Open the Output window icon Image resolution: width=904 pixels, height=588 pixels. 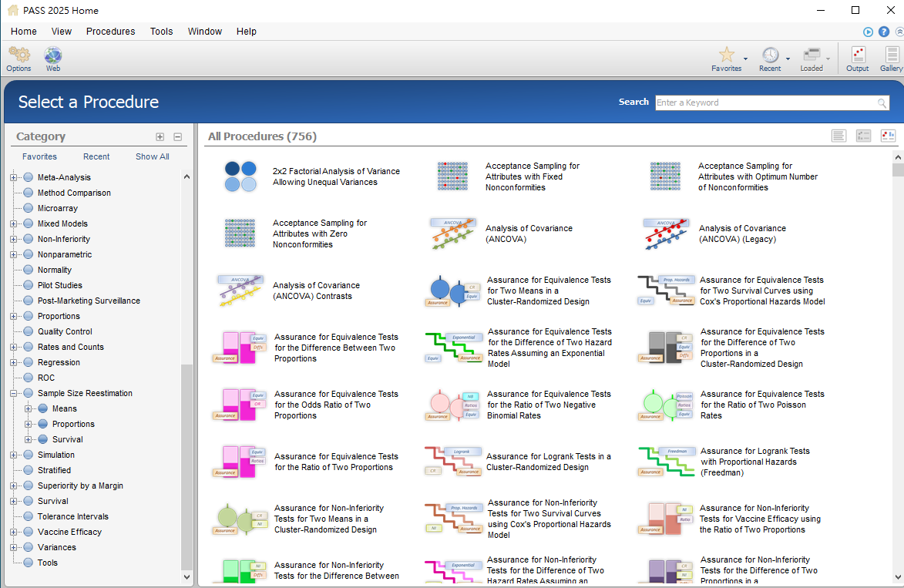pyautogui.click(x=858, y=55)
